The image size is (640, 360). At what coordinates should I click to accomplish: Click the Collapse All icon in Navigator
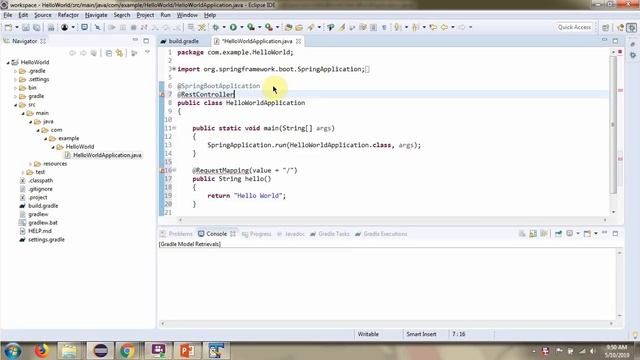coord(109,53)
